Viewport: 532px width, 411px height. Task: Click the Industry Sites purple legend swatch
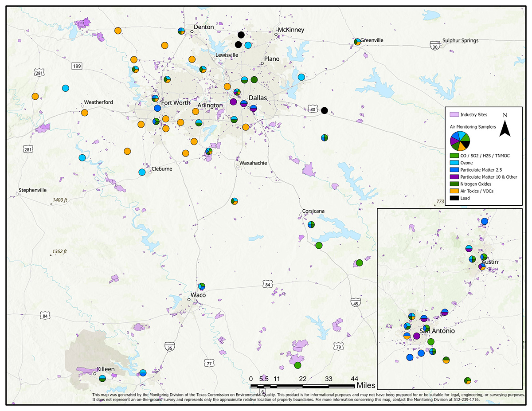[454, 115]
